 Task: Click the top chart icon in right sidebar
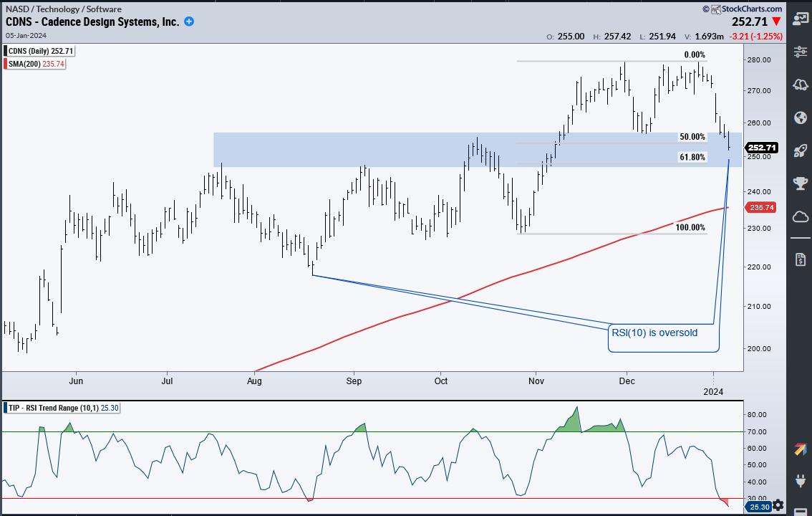[x=800, y=19]
